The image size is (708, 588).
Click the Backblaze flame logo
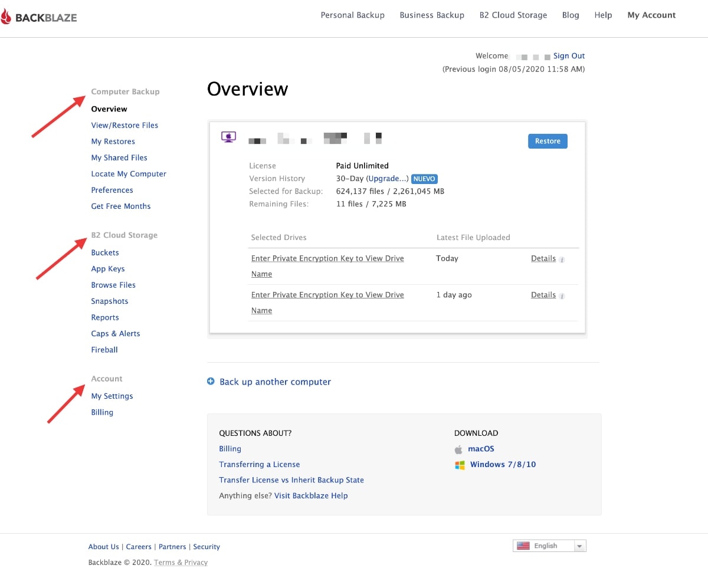(5, 17)
